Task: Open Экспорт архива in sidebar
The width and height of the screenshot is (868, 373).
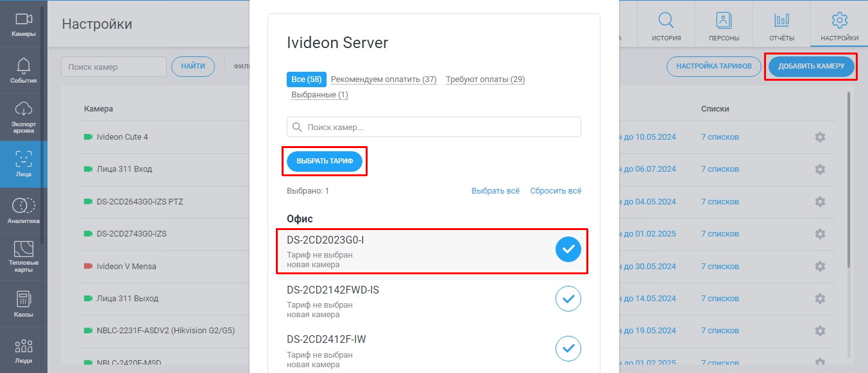Action: [24, 117]
